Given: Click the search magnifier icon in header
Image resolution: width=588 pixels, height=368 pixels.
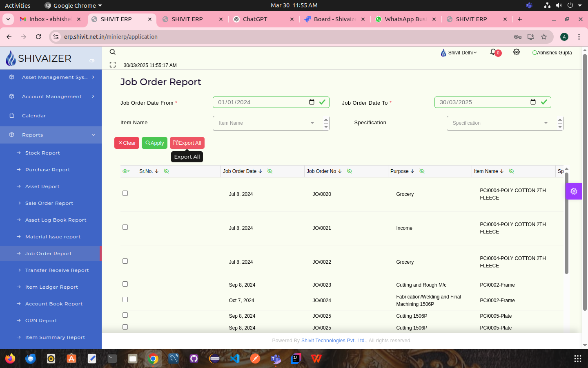Looking at the screenshot, I should click(x=113, y=52).
